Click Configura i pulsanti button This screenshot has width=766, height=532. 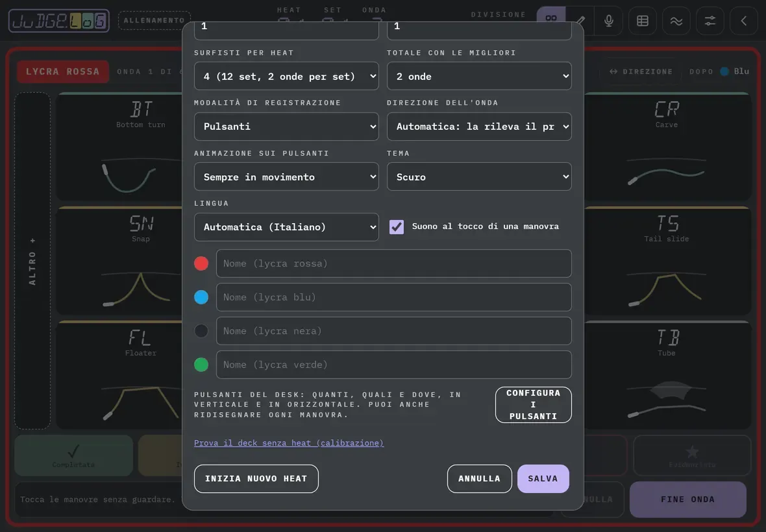534,405
